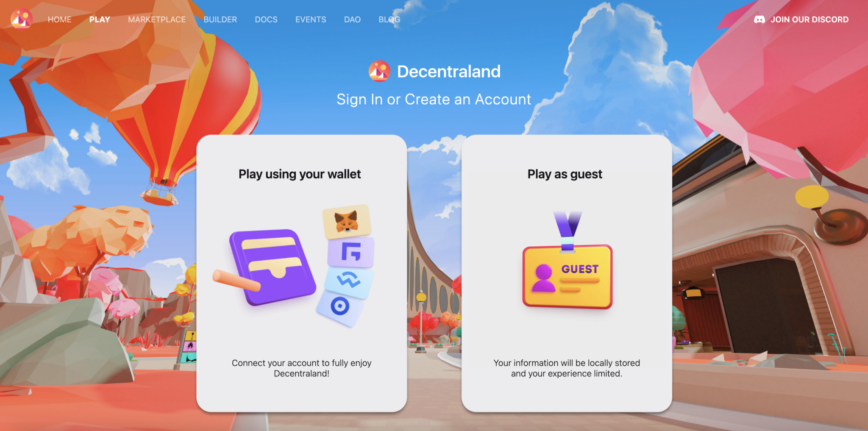Visit the BLOG from the navbar
Viewport: 868px width, 431px height.
pyautogui.click(x=389, y=19)
